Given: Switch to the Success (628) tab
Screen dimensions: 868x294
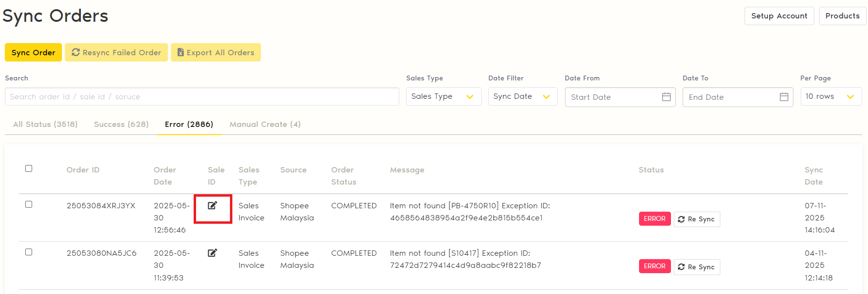Looking at the screenshot, I should (121, 124).
